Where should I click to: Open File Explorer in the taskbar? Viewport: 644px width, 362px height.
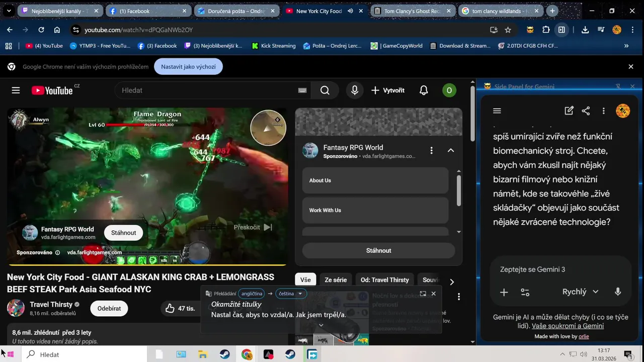(203, 354)
